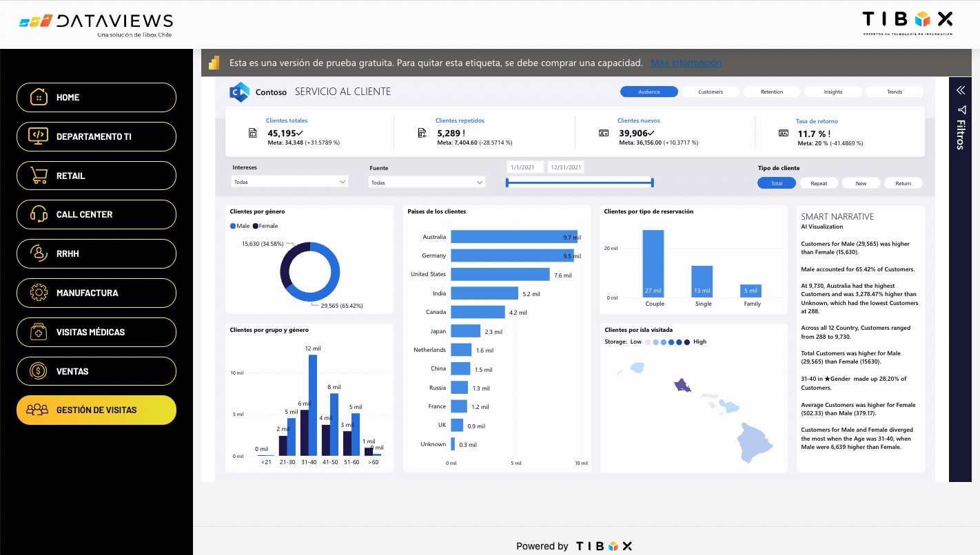Collapse the Filtros pane with the double chevron
Viewport: 980px width, 555px height.
click(x=961, y=90)
